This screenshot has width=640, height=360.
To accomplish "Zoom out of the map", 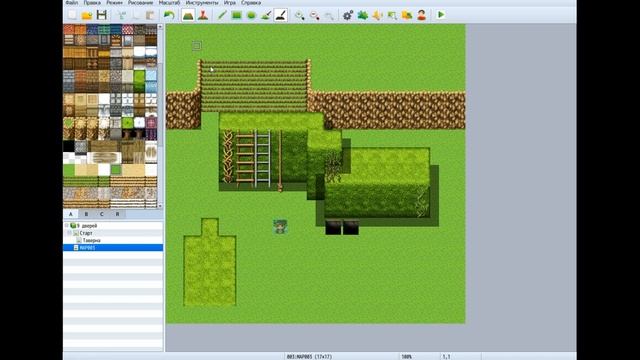I will click(314, 15).
